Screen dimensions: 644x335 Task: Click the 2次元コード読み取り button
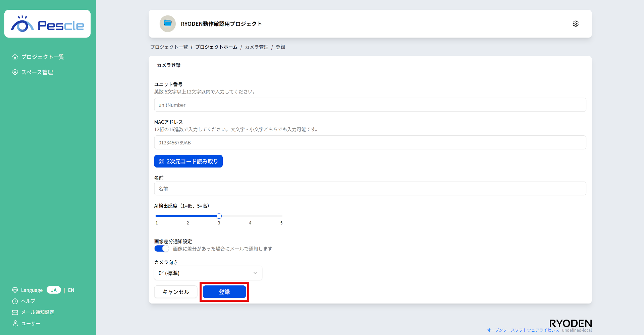click(188, 161)
